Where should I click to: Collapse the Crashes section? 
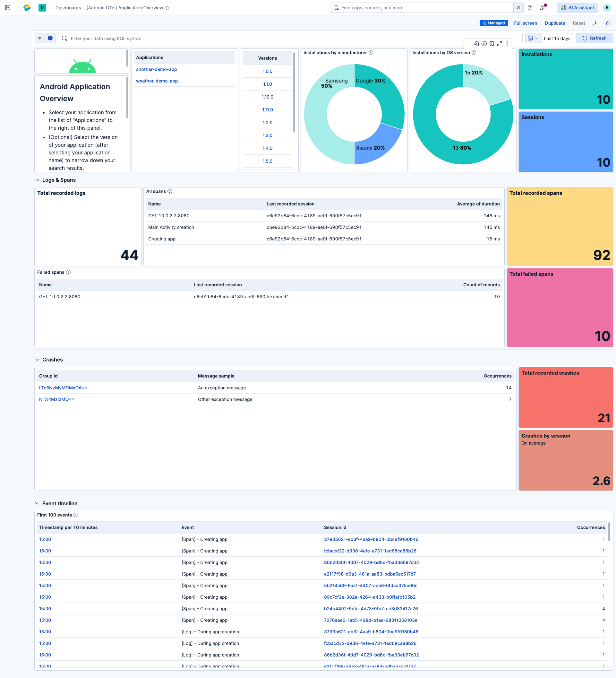pos(37,360)
